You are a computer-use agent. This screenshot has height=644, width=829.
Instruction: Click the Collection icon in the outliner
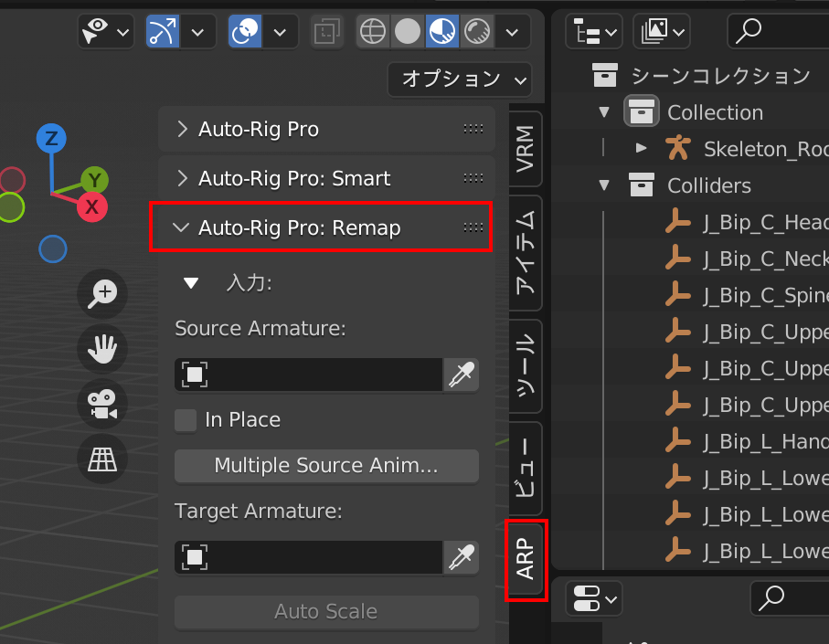click(642, 111)
